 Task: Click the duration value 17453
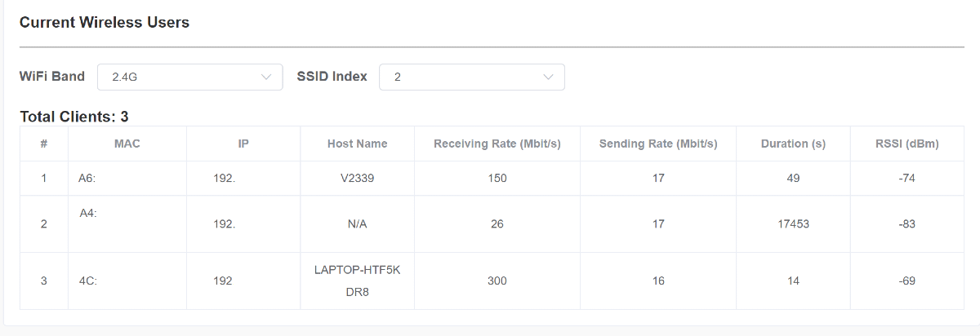coord(793,223)
